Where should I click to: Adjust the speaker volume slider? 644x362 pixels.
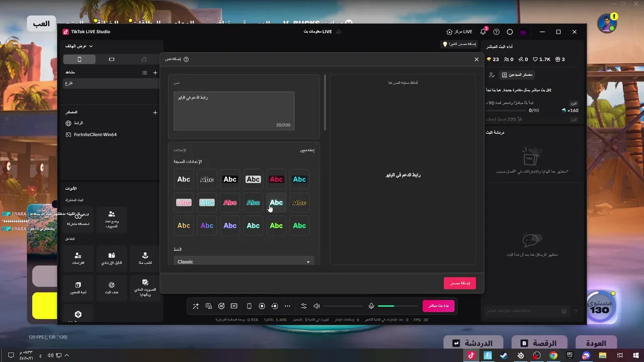(x=343, y=306)
